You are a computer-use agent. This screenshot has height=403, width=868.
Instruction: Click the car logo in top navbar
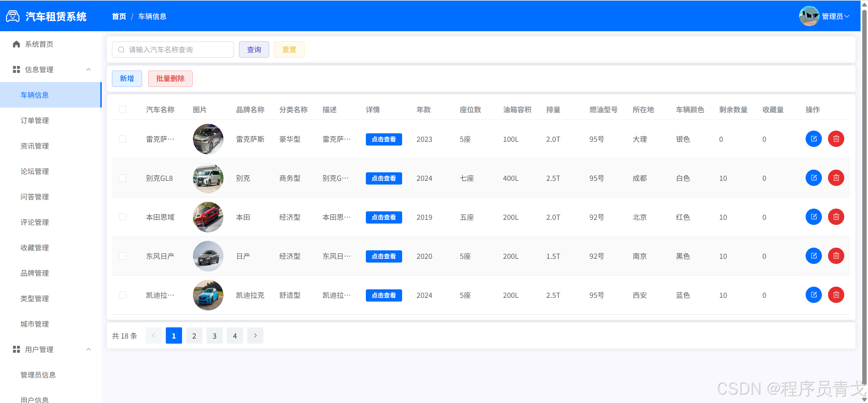(12, 16)
